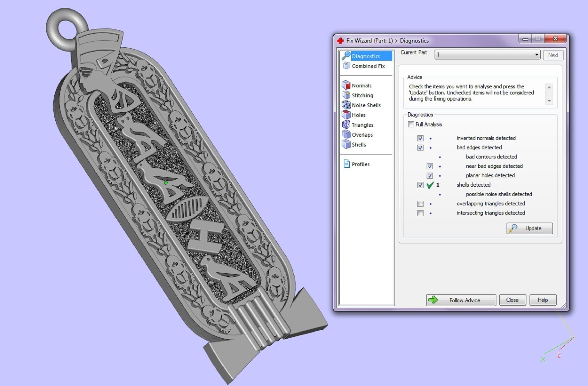Click the Combined Fix icon
The width and height of the screenshot is (588, 386).
[346, 66]
